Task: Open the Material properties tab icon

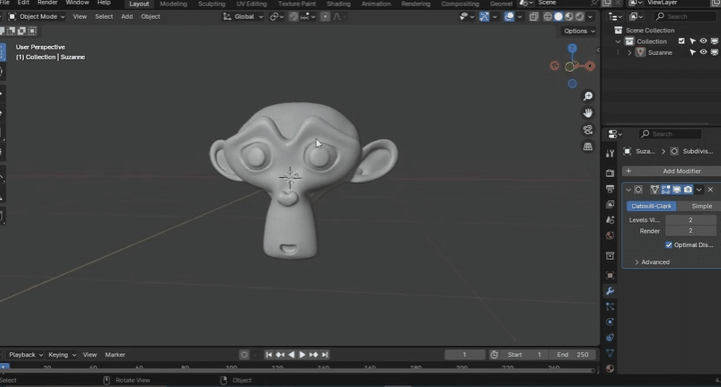Action: pyautogui.click(x=610, y=368)
